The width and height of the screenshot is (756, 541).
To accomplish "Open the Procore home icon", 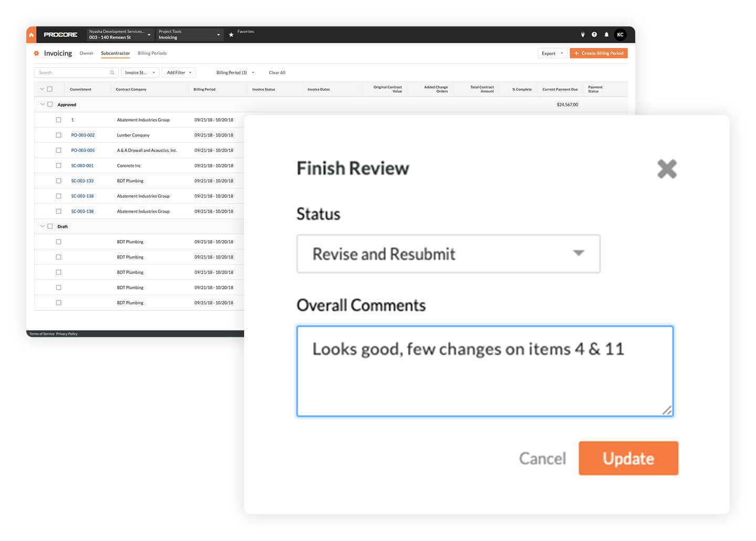I will [x=31, y=34].
